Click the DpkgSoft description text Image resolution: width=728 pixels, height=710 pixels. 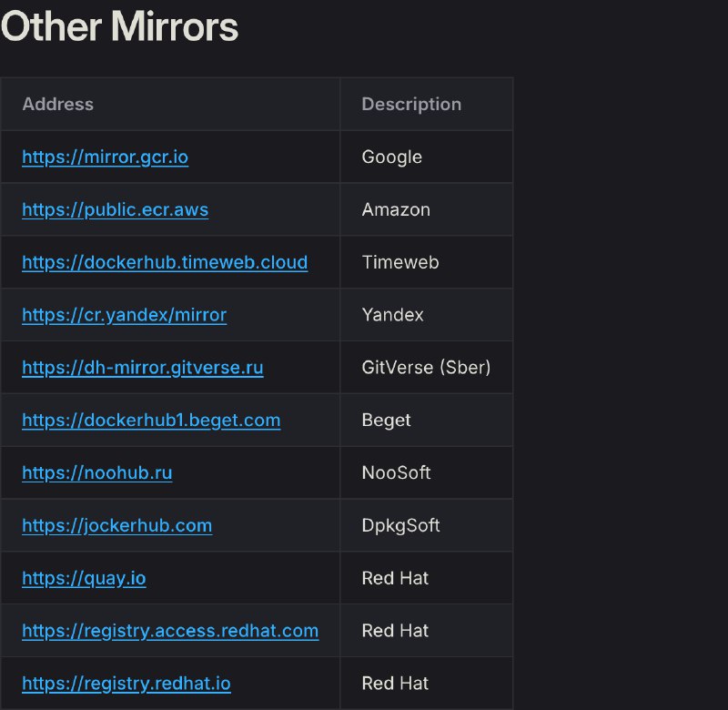point(400,526)
